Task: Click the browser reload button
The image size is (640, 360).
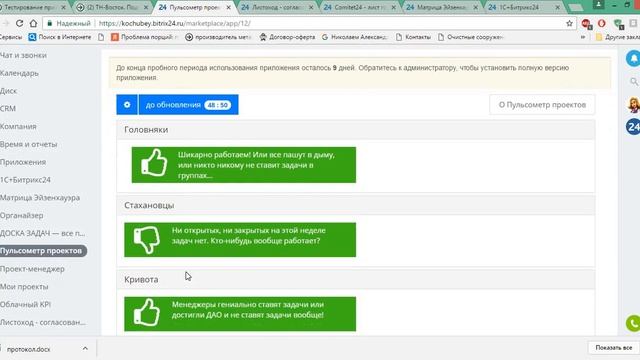Action: click(x=19, y=23)
